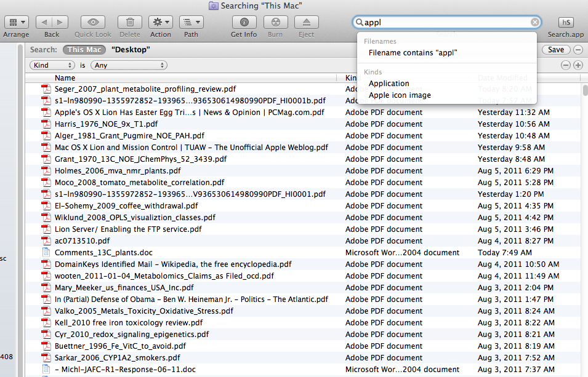Remove the Kind rule with its minus button
The image size is (588, 377).
(565, 65)
